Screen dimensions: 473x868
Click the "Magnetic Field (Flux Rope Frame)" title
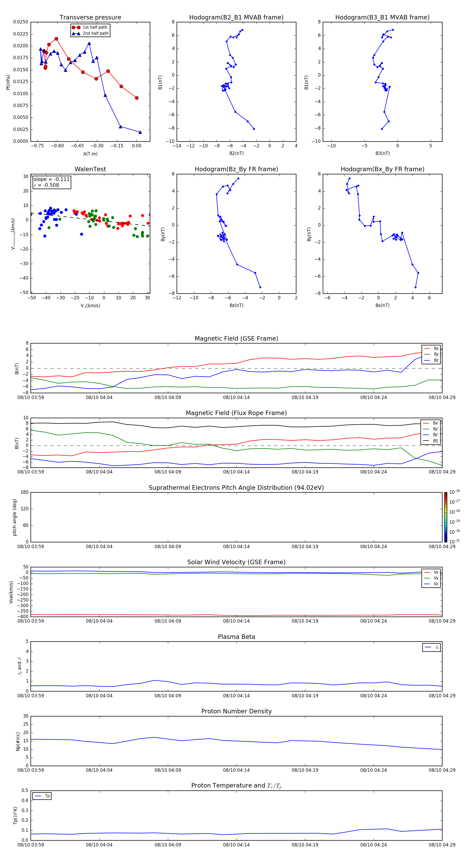(236, 413)
